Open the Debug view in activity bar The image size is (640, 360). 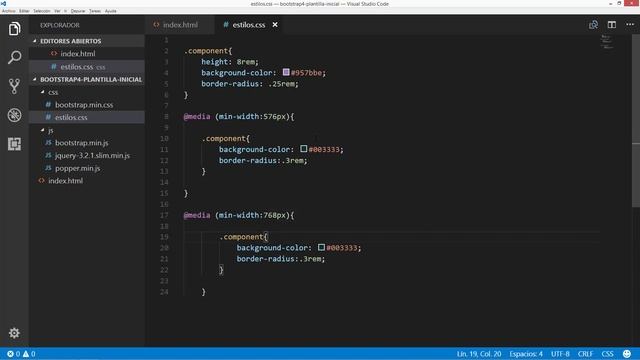pyautogui.click(x=14, y=115)
